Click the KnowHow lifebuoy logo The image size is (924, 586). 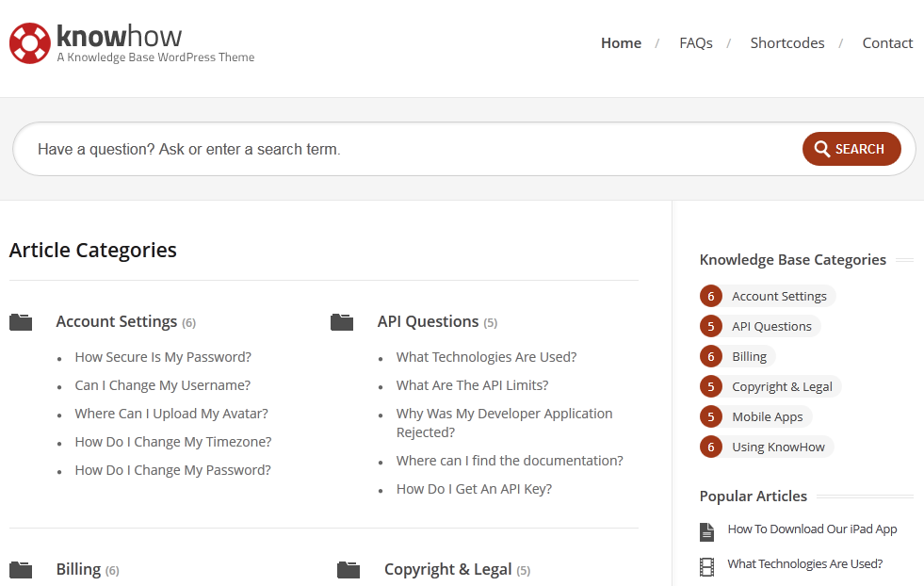click(x=30, y=43)
